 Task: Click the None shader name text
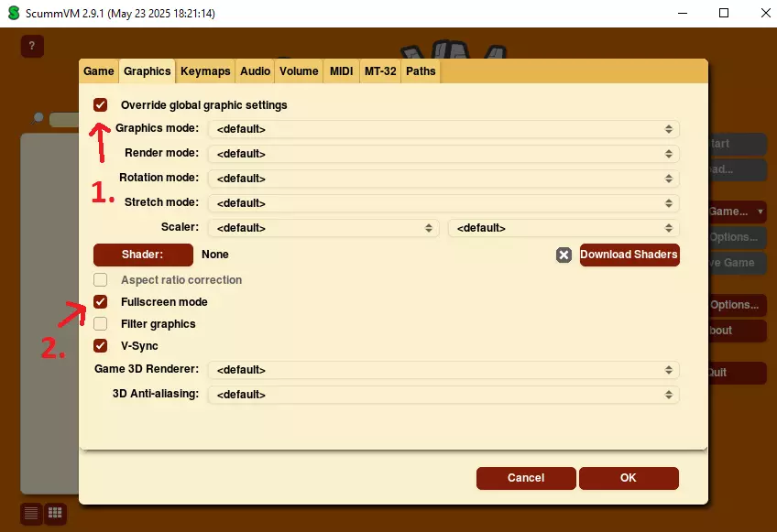(x=215, y=255)
